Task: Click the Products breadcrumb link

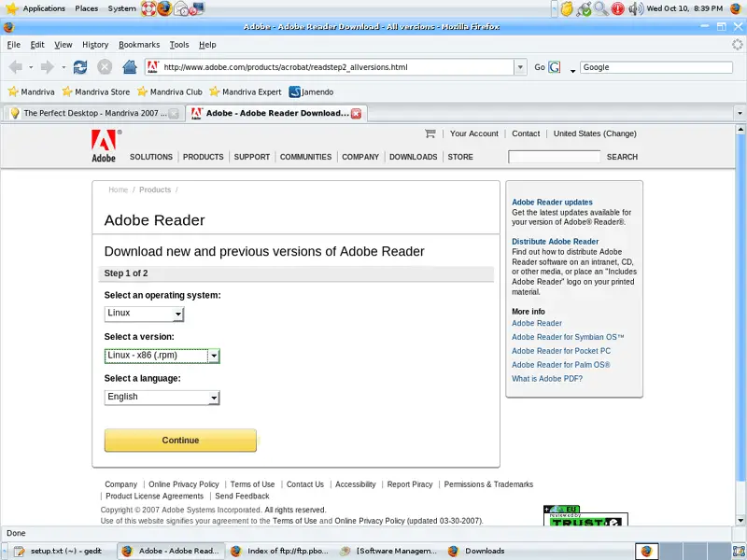Action: click(155, 190)
